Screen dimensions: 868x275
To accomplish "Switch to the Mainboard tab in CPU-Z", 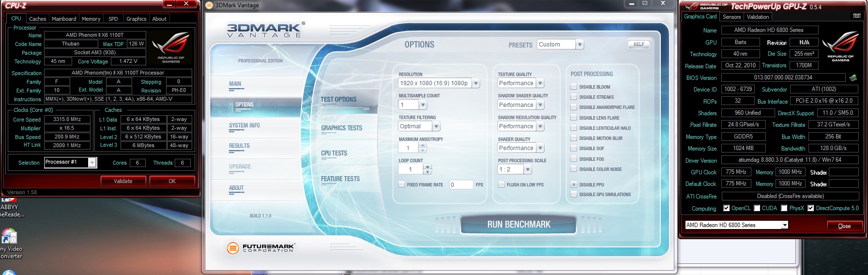I will tap(64, 19).
